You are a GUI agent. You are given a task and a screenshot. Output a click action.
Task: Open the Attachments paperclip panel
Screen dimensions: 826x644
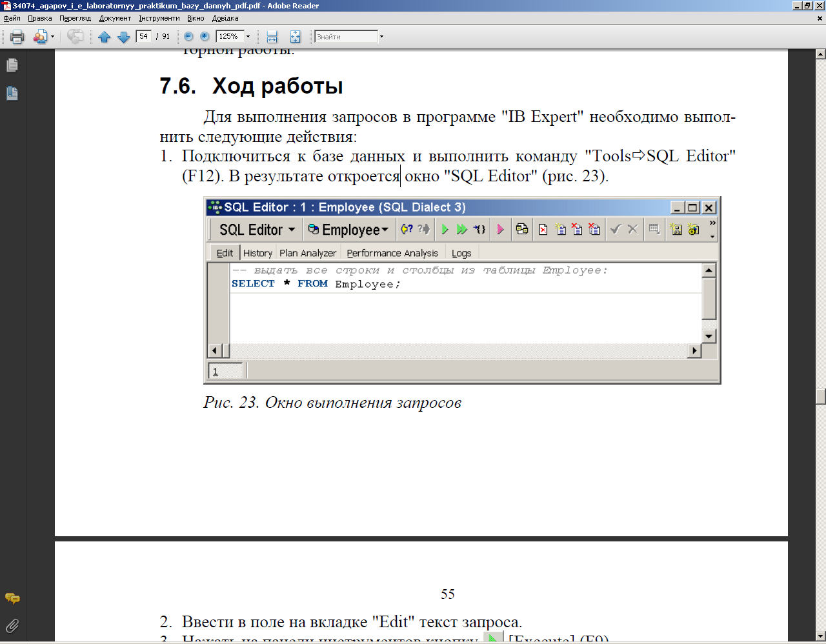point(12,625)
